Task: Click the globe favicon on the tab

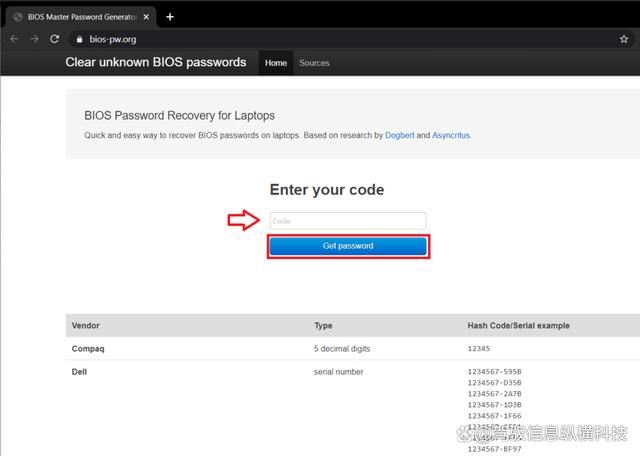Action: (18, 17)
